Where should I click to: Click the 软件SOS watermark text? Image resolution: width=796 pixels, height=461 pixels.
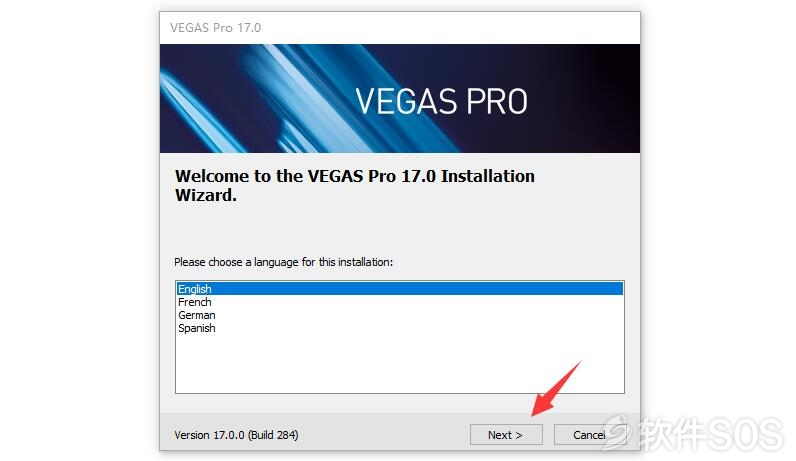tap(711, 433)
